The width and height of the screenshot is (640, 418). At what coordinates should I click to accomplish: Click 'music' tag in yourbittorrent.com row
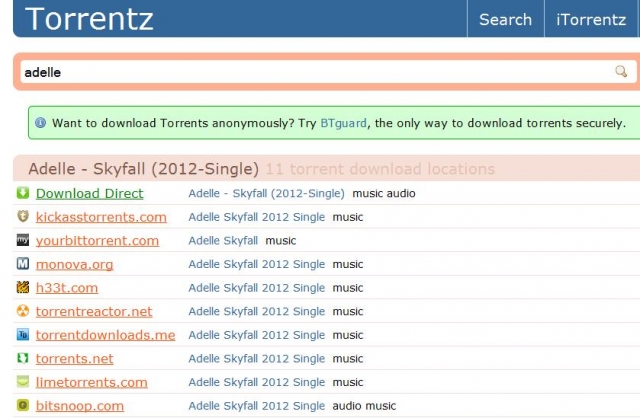[281, 241]
